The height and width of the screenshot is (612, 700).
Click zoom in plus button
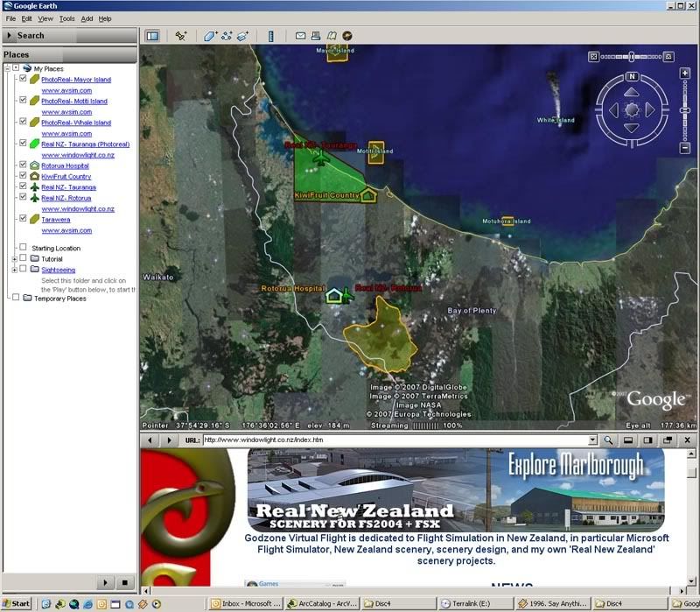(x=685, y=74)
